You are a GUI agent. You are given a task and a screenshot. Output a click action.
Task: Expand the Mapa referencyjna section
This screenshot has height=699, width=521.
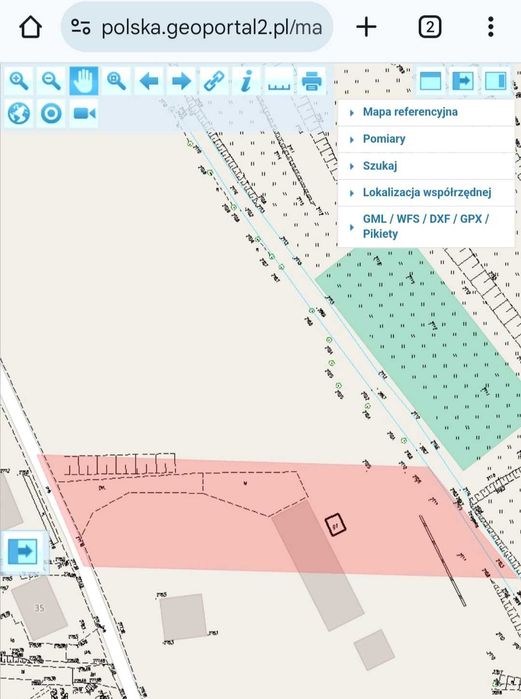click(x=426, y=112)
